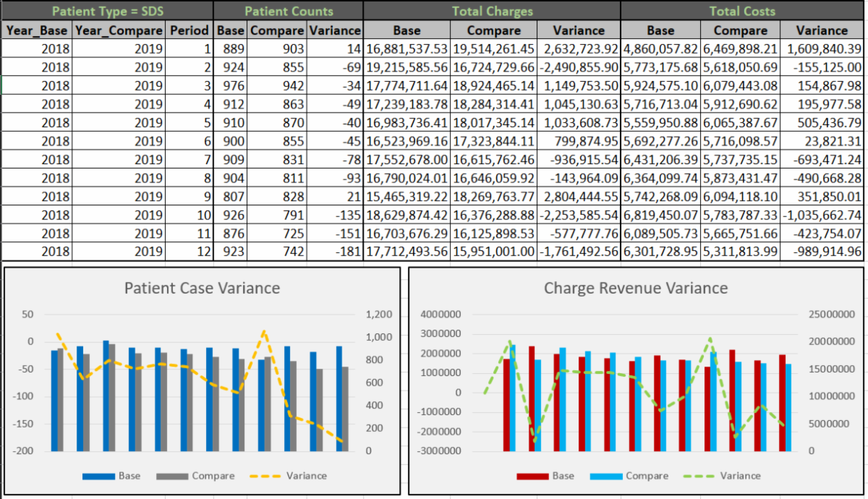The height and width of the screenshot is (499, 868).
Task: Select Total Charges base cell 16,881,537.53
Action: coord(407,49)
